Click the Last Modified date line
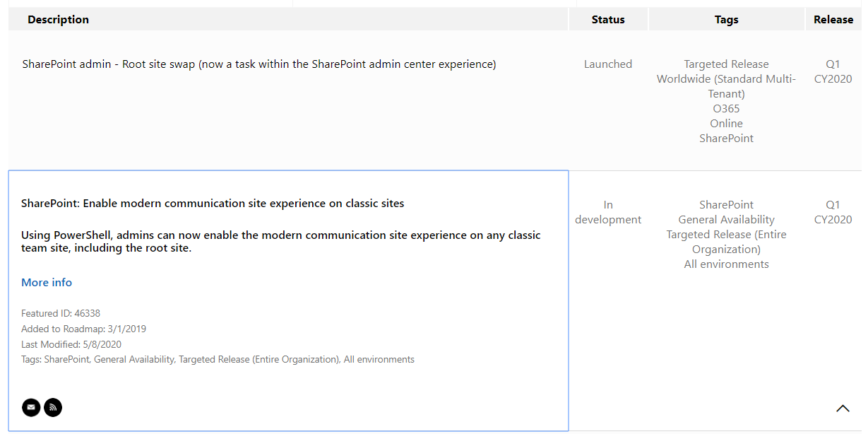The width and height of the screenshot is (868, 434). (71, 344)
